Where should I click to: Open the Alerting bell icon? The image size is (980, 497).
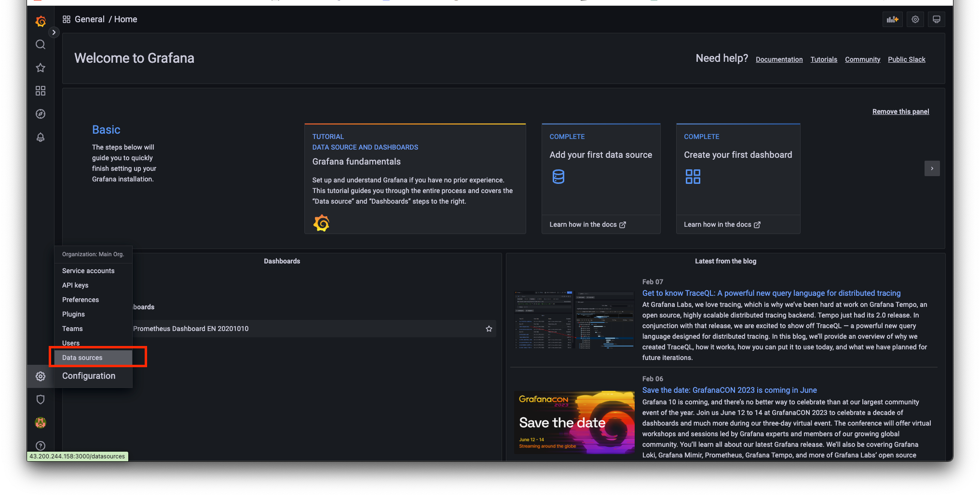tap(41, 137)
